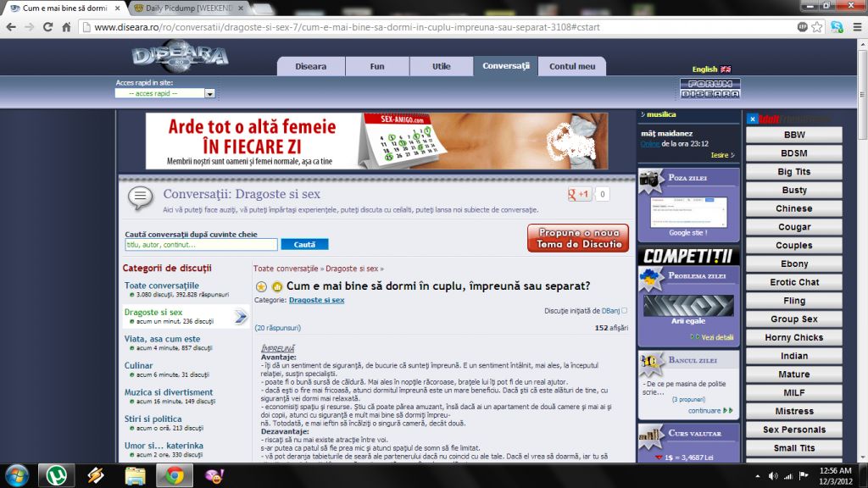Switch to the Daily Picdump browser tab

pyautogui.click(x=189, y=8)
